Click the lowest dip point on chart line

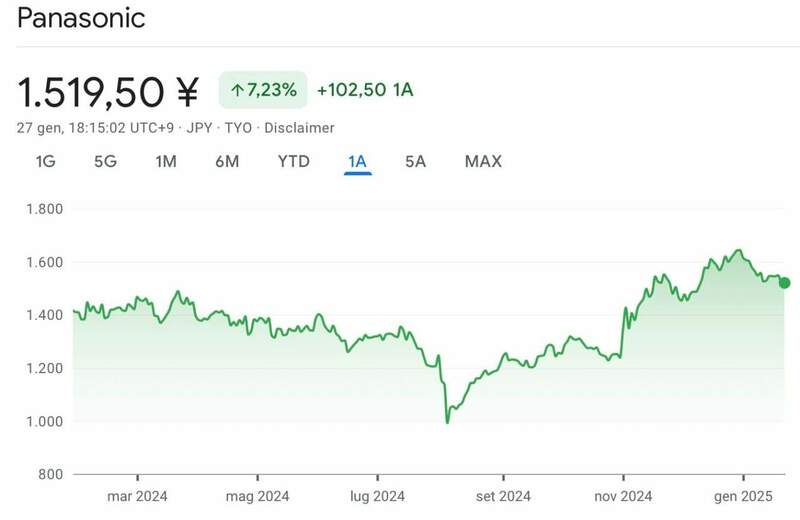pyautogui.click(x=447, y=421)
